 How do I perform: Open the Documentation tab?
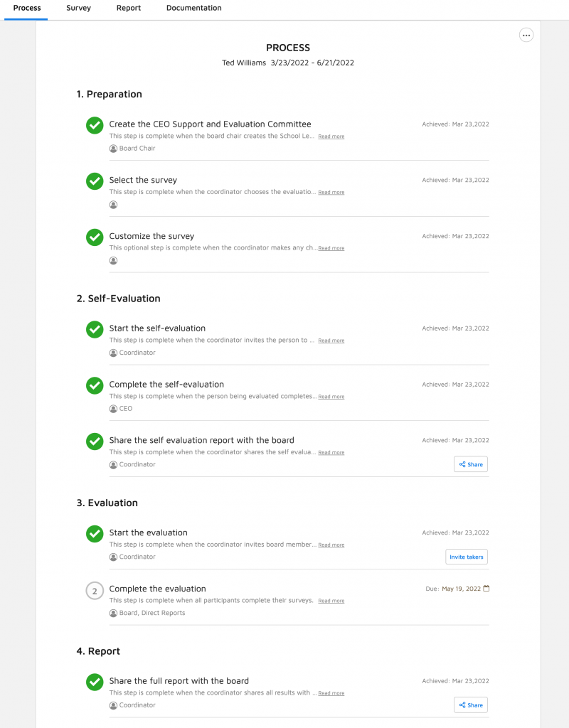tap(193, 9)
